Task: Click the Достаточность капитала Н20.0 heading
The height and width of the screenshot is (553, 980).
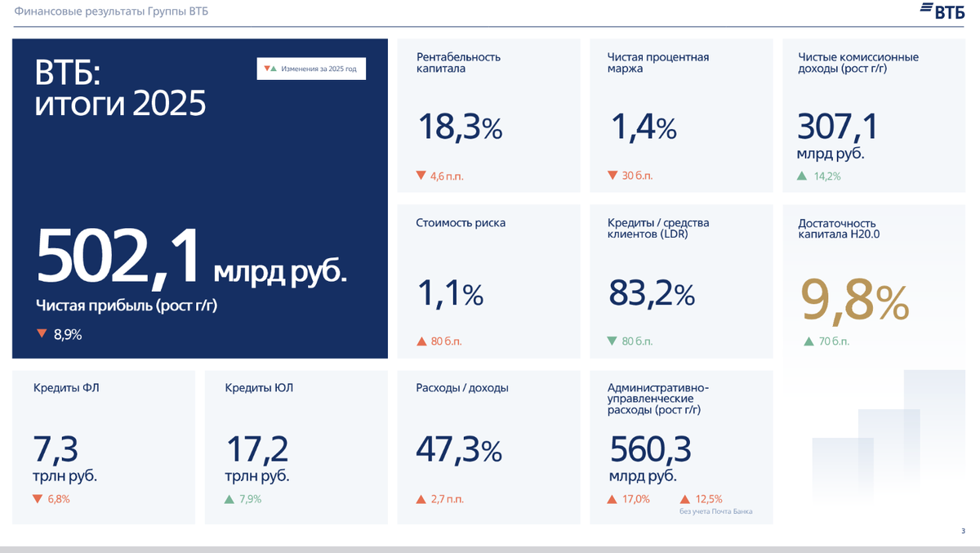Action: click(839, 229)
